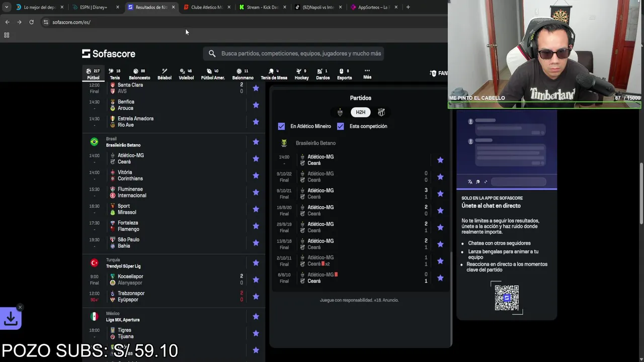
Task: Select the Atlético-MG crest tab
Action: click(x=340, y=112)
